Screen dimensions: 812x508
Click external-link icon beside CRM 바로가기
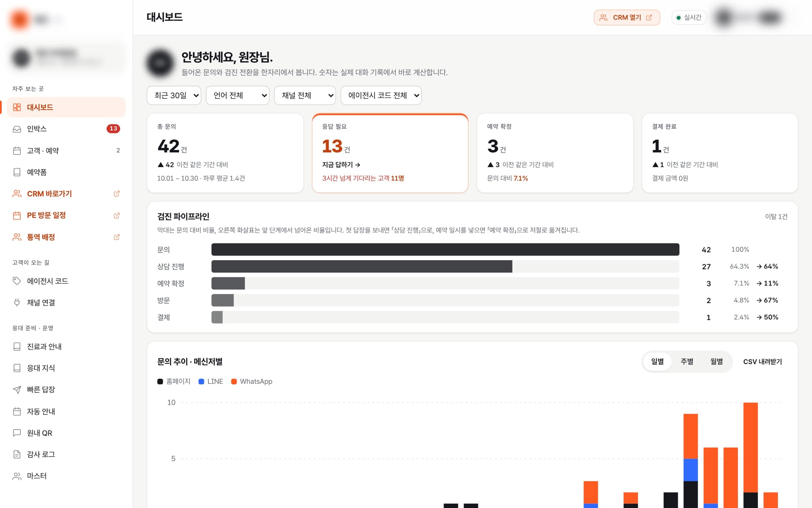pos(116,194)
